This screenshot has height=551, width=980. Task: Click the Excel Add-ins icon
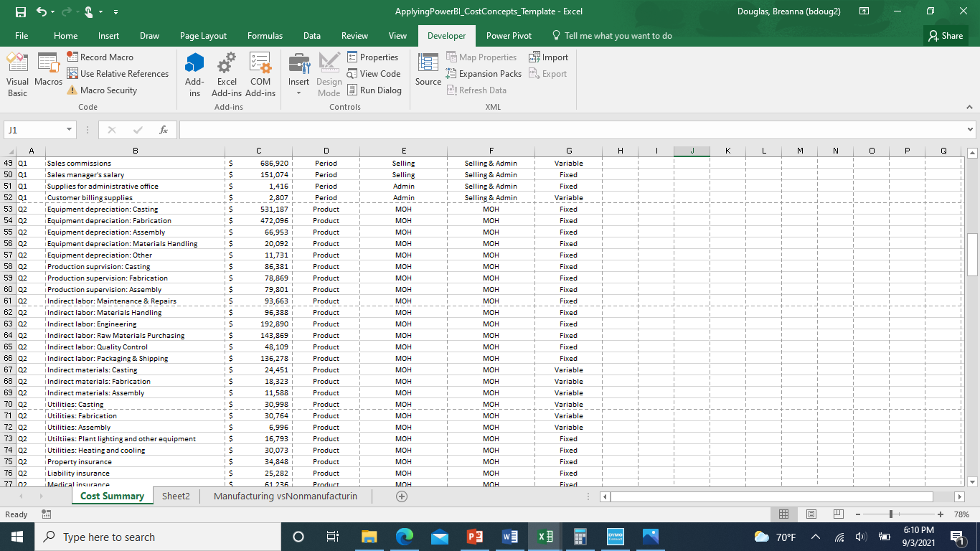pyautogui.click(x=227, y=73)
